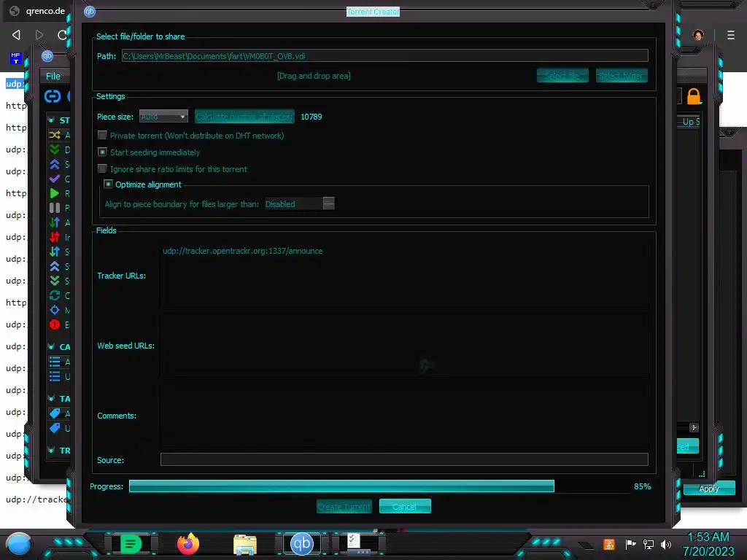Open the browser hamburger menu
This screenshot has height=560, width=747.
point(730,35)
